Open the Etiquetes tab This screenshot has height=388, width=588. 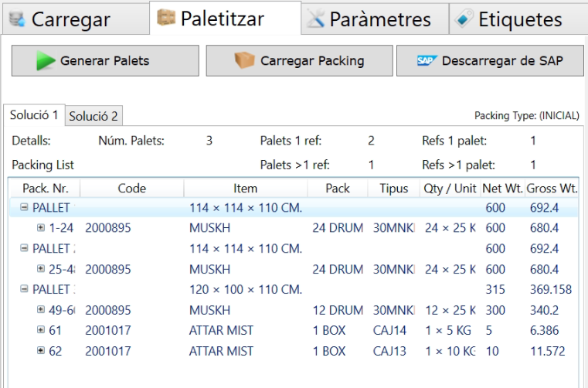[x=519, y=19]
